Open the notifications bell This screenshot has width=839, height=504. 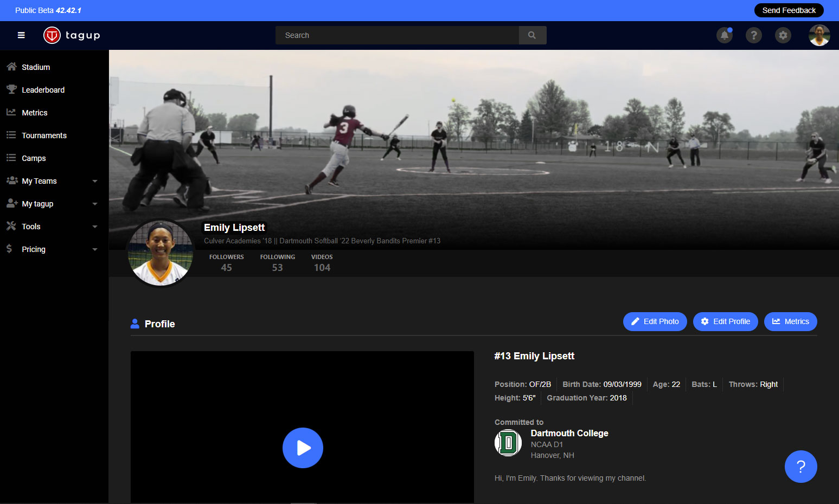pos(724,35)
